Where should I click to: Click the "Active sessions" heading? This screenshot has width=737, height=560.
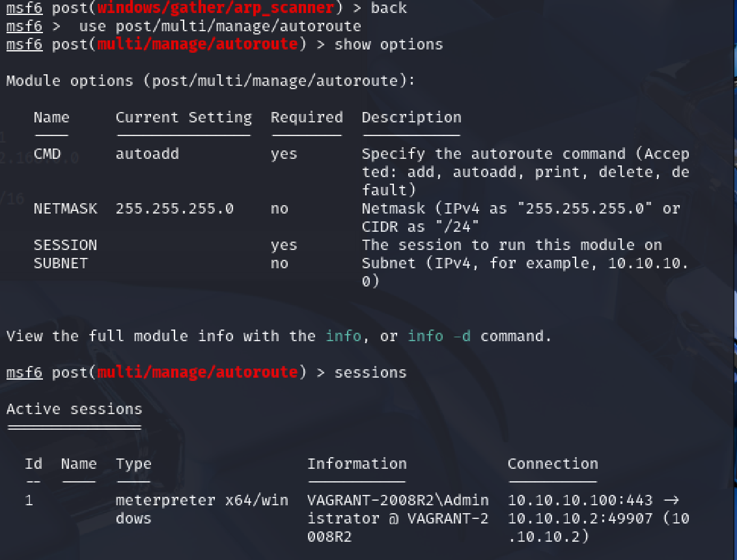pyautogui.click(x=74, y=410)
